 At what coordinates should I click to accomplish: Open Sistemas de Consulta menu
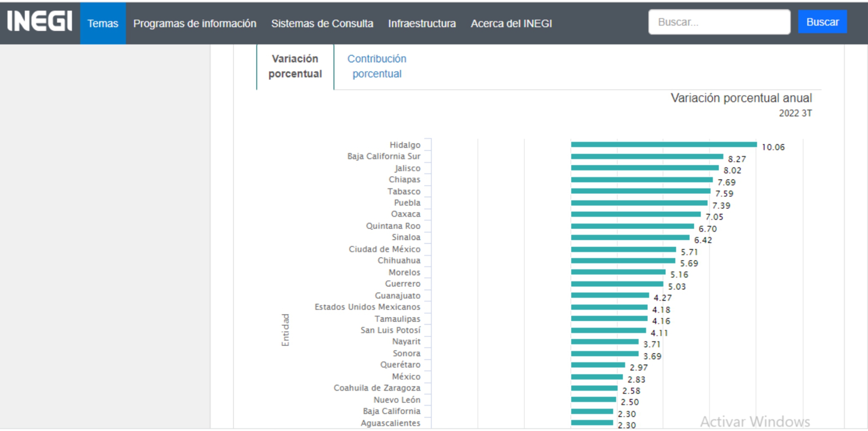[322, 23]
